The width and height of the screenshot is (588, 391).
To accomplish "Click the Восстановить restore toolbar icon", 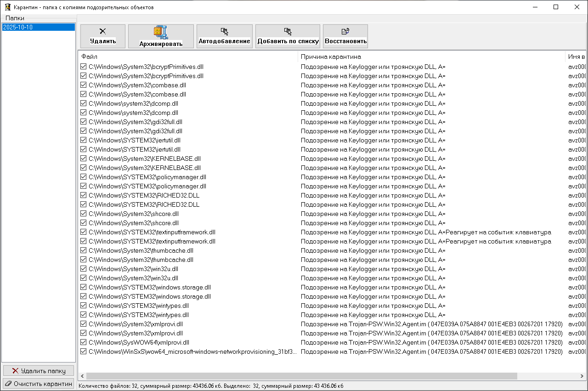I will click(345, 30).
